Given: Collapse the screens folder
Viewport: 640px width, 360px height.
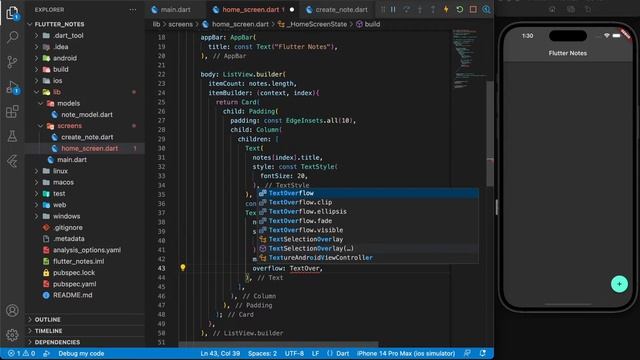Looking at the screenshot, I should pos(69,126).
